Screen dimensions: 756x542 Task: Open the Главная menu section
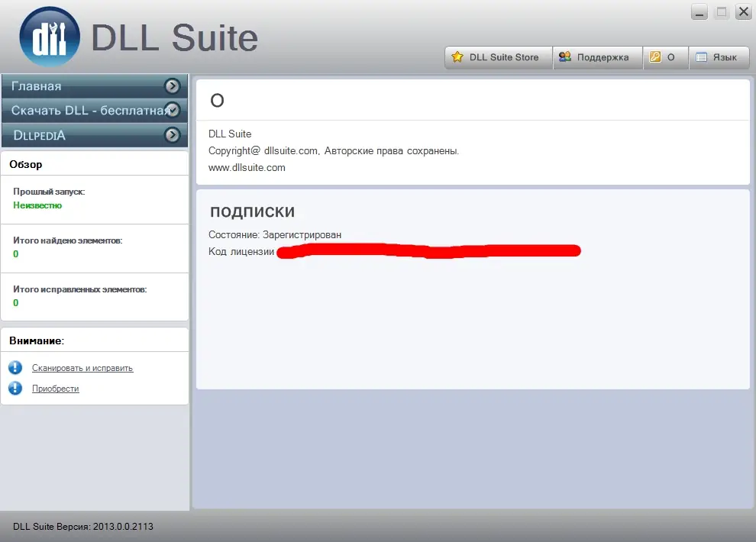95,86
